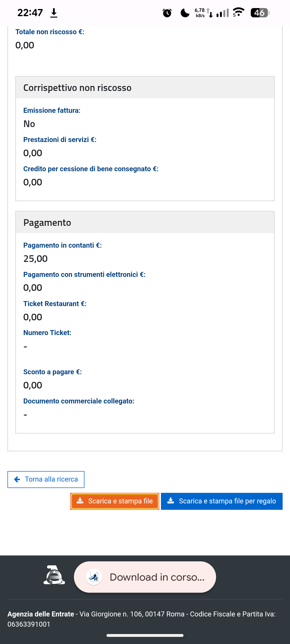The image size is (290, 644).
Task: Tap the Corrispettivo non riscosso header
Action: pos(77,87)
